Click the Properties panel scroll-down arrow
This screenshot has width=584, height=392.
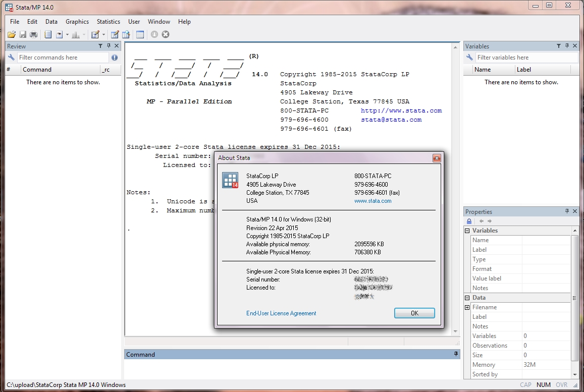tap(575, 374)
